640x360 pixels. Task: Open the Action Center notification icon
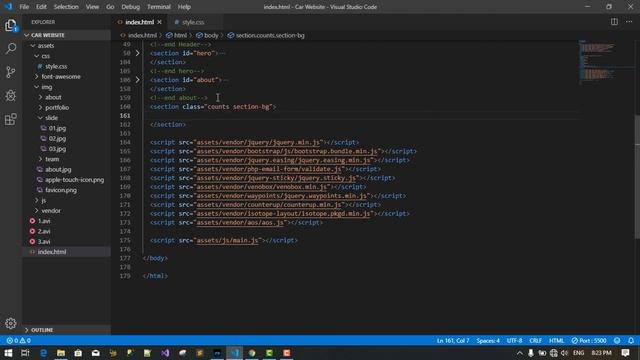tap(625, 353)
